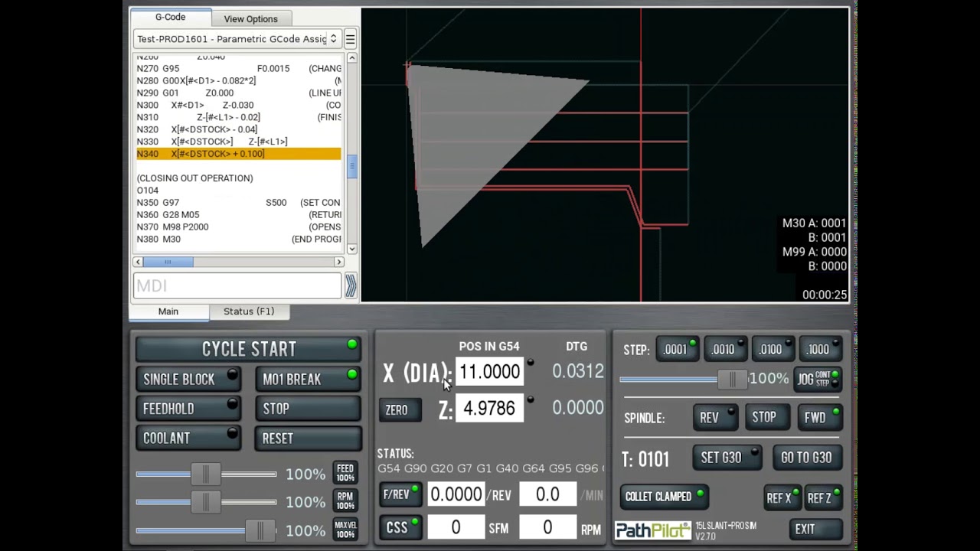Toggle FEEDHOLD

[x=188, y=409]
